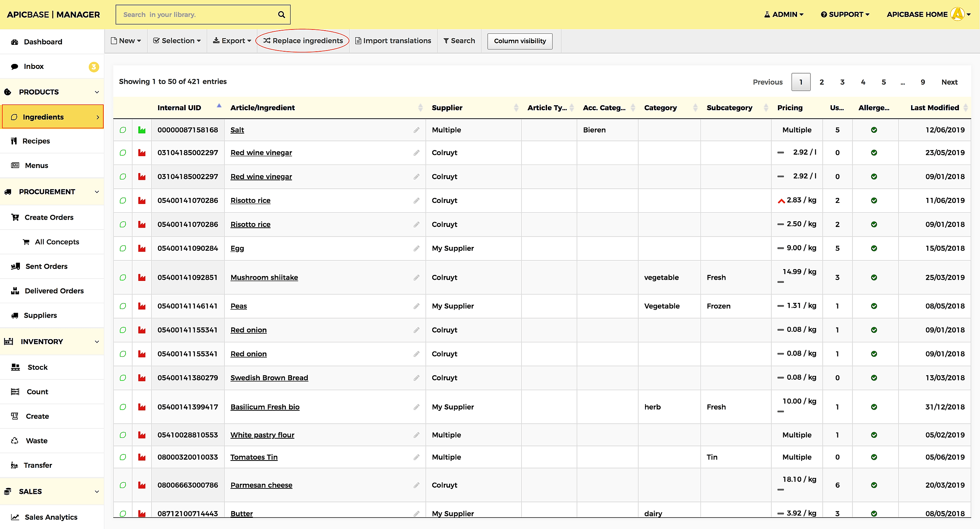Viewport: 980px width, 529px height.
Task: Open Waste from the sidebar
Action: point(37,441)
